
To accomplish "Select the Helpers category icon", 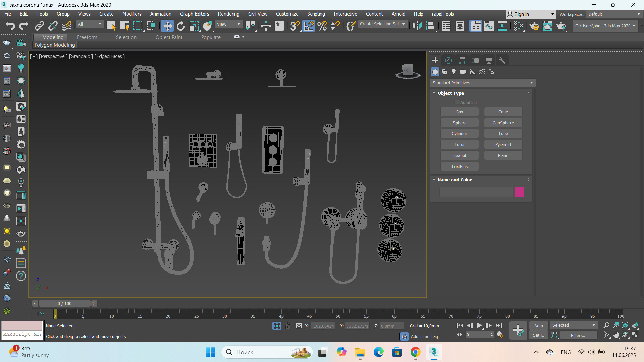I will [473, 72].
